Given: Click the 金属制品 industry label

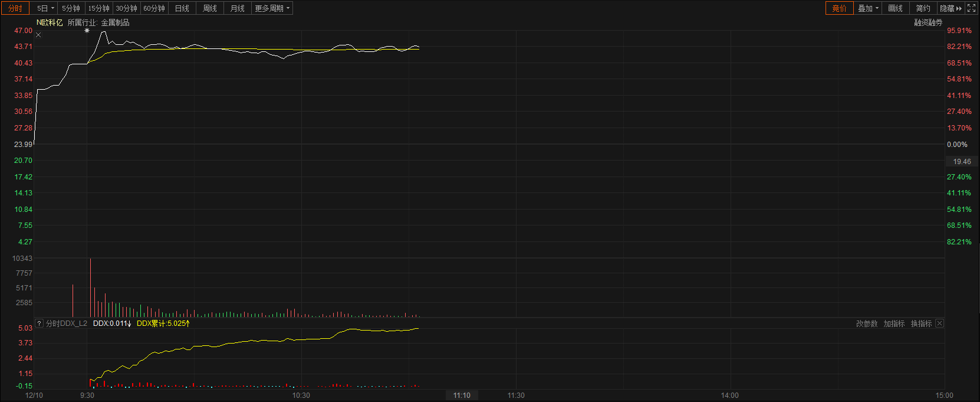Looking at the screenshot, I should coord(115,22).
